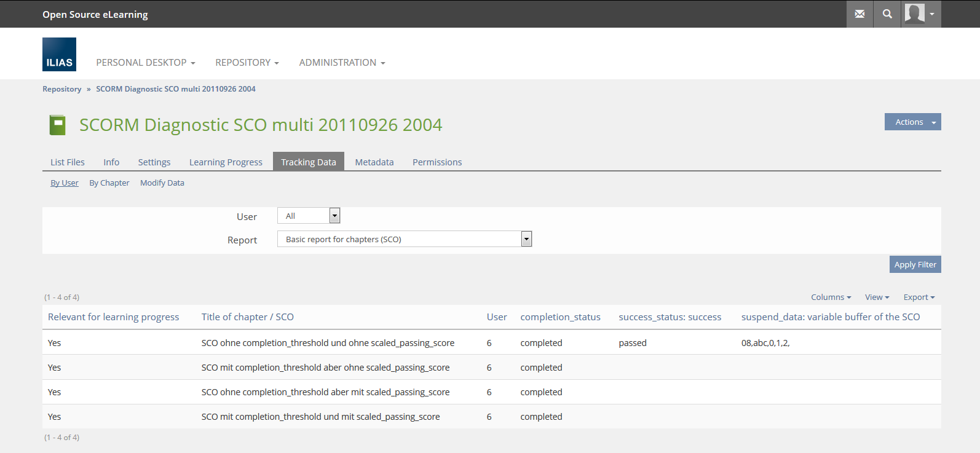
Task: Open the Actions button menu
Action: pyautogui.click(x=912, y=122)
